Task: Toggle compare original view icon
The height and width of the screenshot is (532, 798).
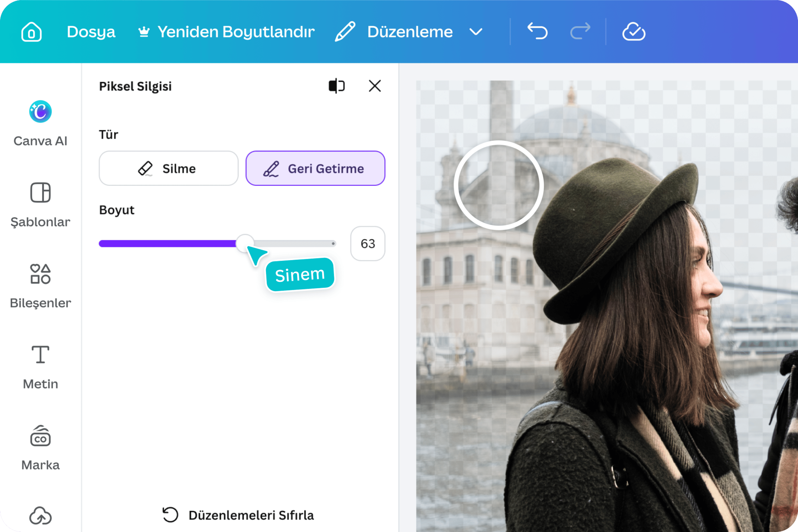Action: click(336, 86)
